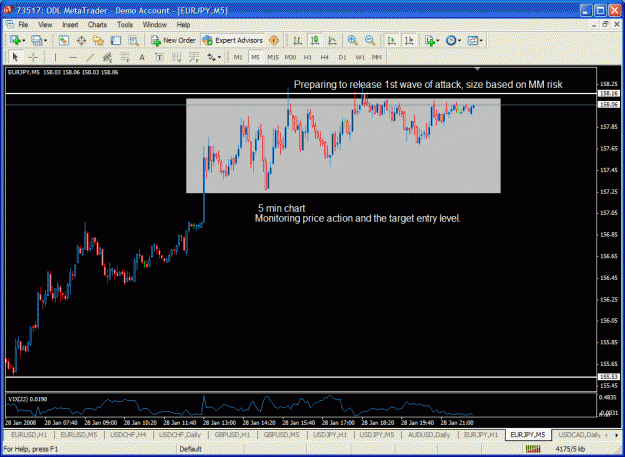Click the Templates icon
Viewport: 625px width, 457px height.
coord(472,40)
